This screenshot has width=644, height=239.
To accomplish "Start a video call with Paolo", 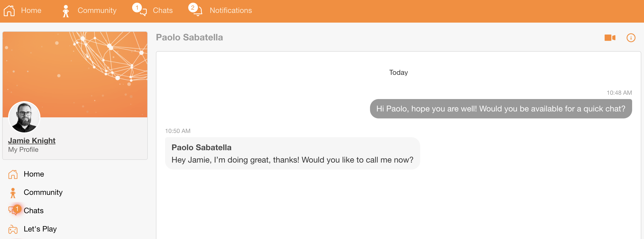I will coord(610,38).
